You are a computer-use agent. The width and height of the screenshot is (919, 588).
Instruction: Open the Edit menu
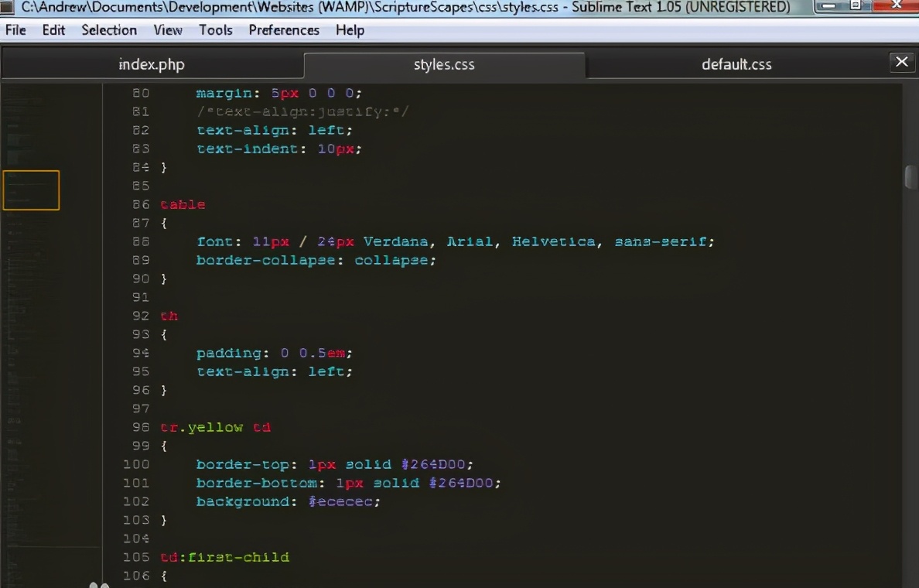click(53, 30)
